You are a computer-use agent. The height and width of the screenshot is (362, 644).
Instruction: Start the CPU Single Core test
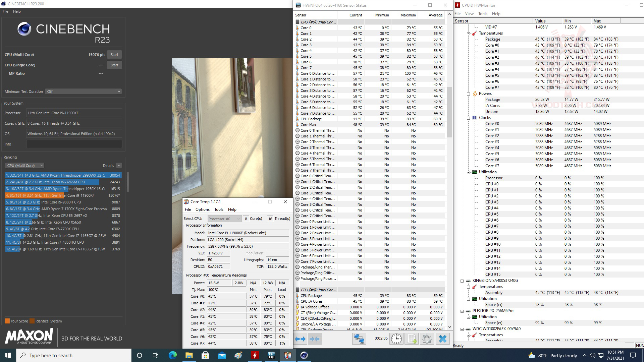click(114, 65)
